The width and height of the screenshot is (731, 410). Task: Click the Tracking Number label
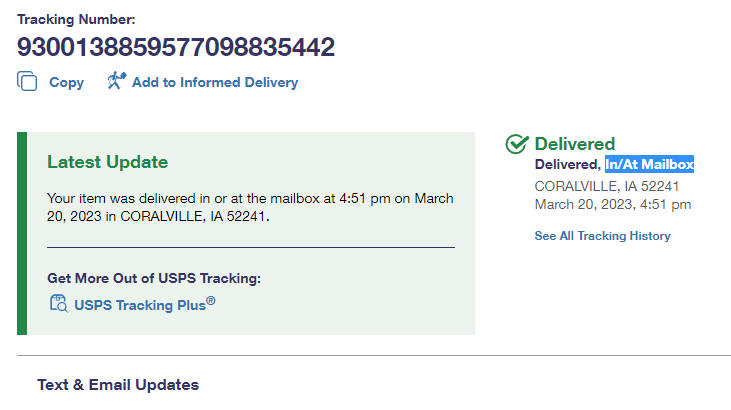pos(76,19)
